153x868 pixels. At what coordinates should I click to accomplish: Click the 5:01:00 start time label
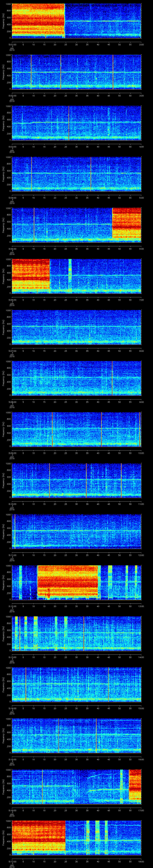coord(12,44)
